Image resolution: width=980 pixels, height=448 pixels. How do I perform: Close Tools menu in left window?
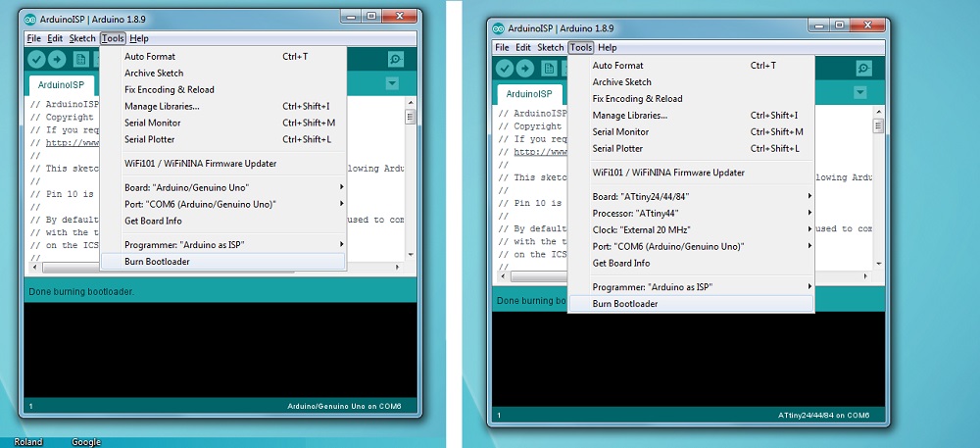coord(113,39)
